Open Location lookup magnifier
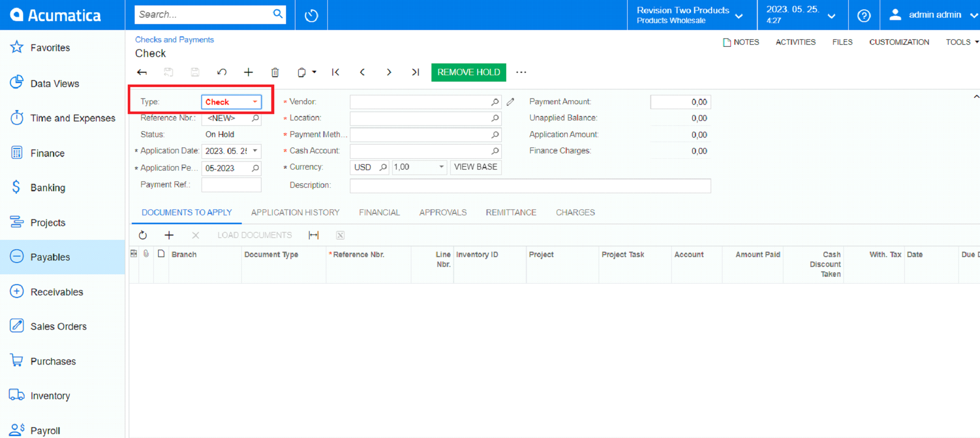The image size is (980, 438). [x=495, y=118]
